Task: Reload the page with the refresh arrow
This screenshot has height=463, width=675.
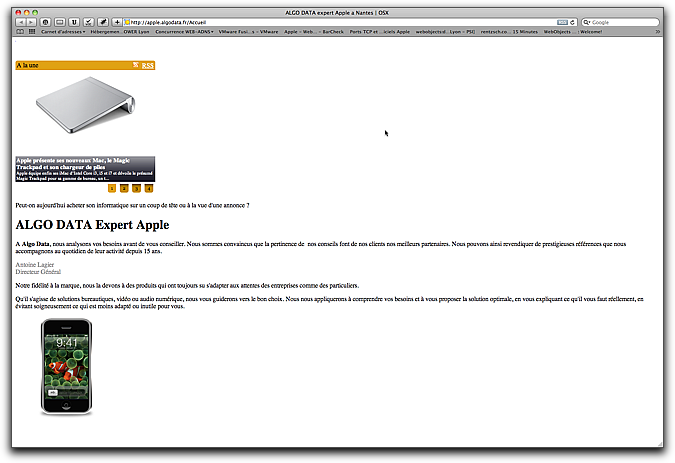Action: [573, 22]
